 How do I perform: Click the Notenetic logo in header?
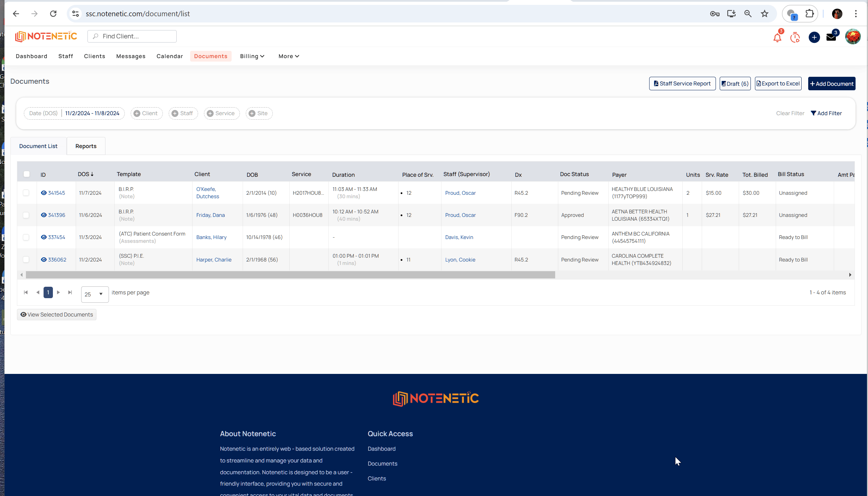pos(46,36)
